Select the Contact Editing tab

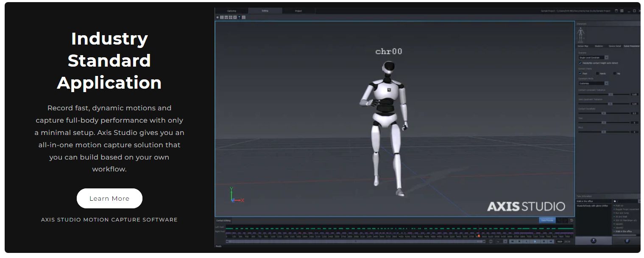point(223,220)
